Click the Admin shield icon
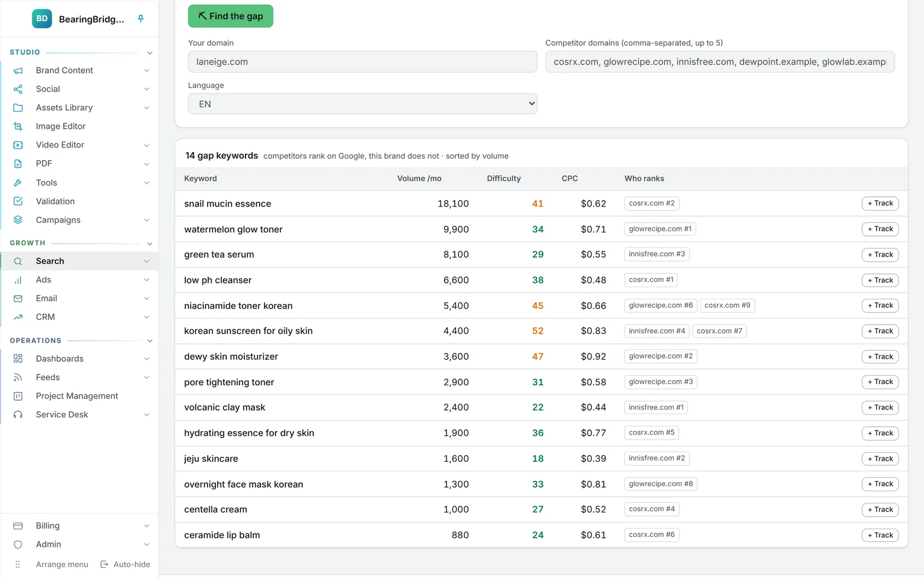Screen dimensions: 924x578 pyautogui.click(x=18, y=544)
